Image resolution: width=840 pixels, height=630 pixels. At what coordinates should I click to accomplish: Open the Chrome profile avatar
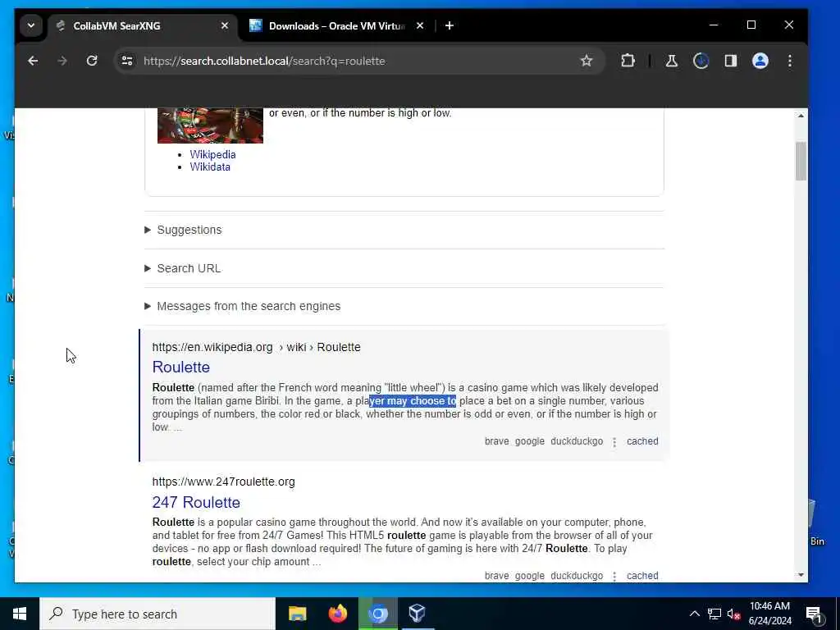[x=760, y=61]
